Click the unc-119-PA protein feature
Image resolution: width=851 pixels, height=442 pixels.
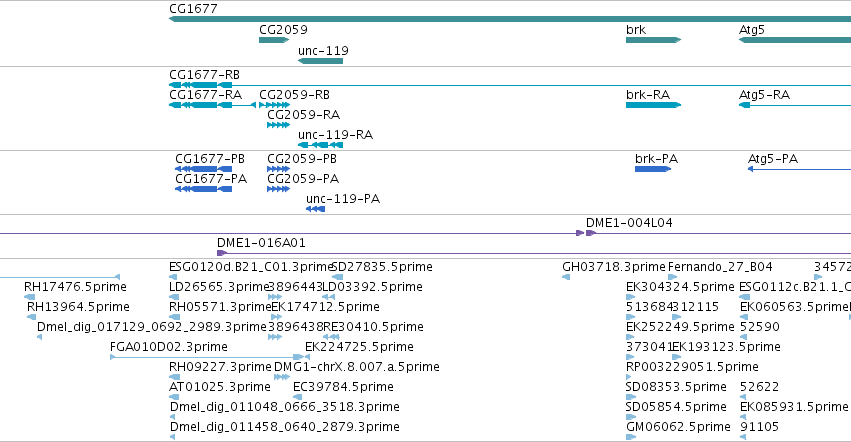[315, 209]
